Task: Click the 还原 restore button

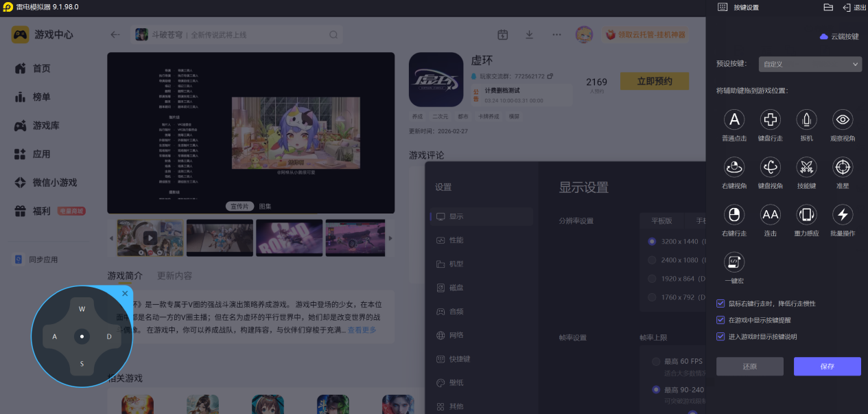Action: click(x=750, y=367)
